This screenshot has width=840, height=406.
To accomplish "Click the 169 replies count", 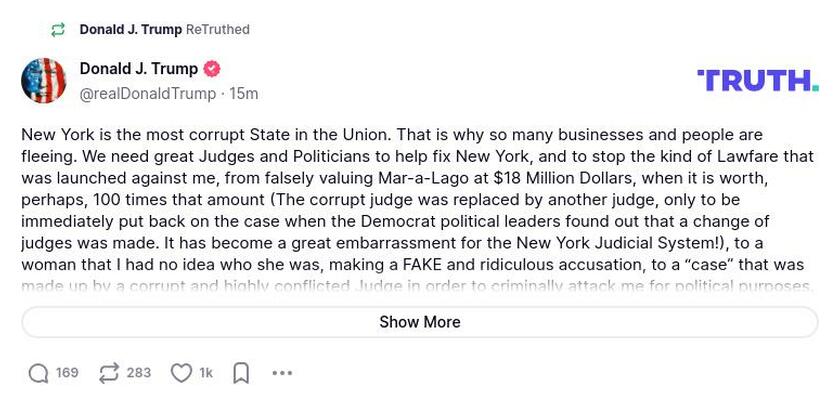I will 67,373.
